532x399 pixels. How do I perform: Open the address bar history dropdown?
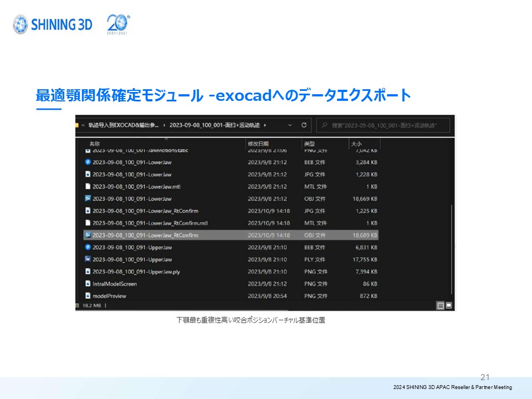tap(290, 125)
